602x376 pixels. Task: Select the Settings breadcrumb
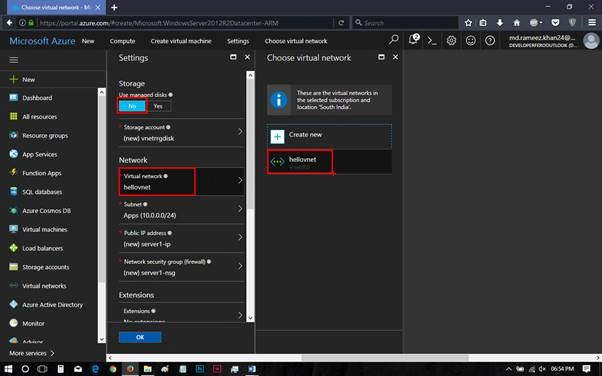(238, 41)
